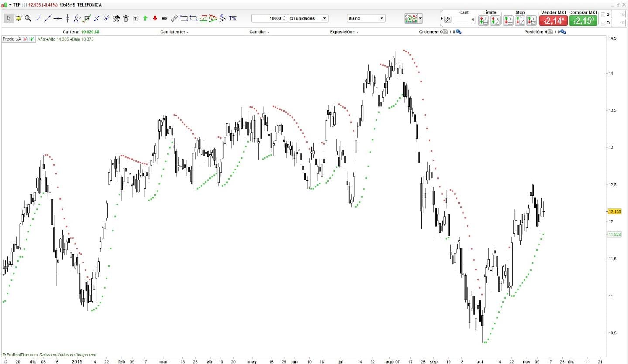Select the ruler measurement tool
The width and height of the screenshot is (628, 364).
(x=174, y=18)
